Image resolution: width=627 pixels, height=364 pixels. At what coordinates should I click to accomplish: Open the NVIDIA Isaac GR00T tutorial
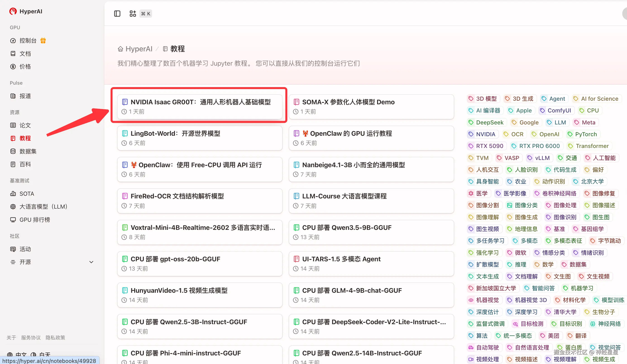pyautogui.click(x=199, y=107)
